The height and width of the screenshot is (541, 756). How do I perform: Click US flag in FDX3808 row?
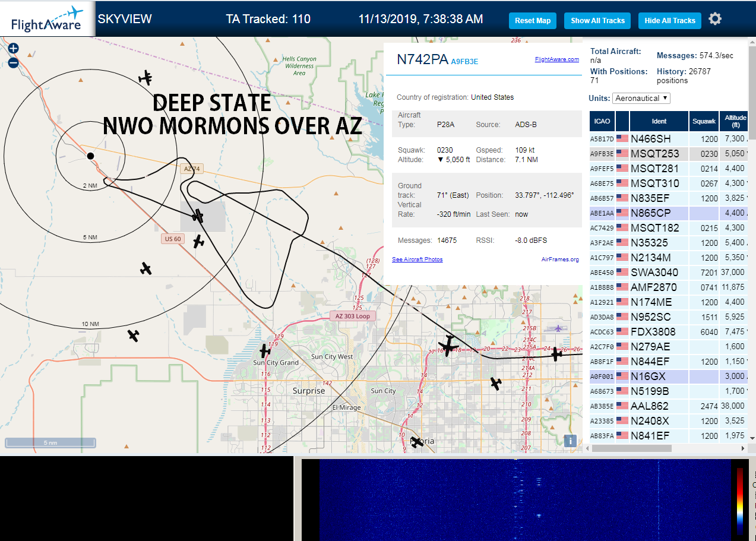622,331
